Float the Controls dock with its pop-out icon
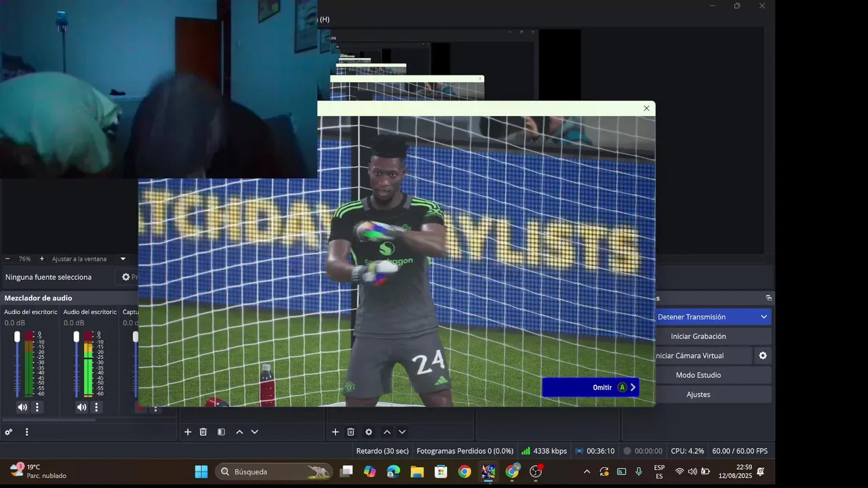 tap(769, 298)
